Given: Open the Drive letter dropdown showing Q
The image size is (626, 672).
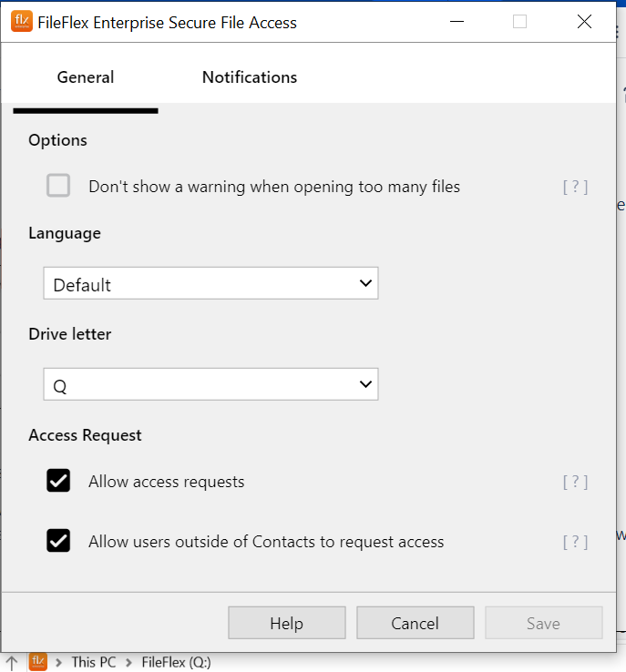Looking at the screenshot, I should 210,384.
